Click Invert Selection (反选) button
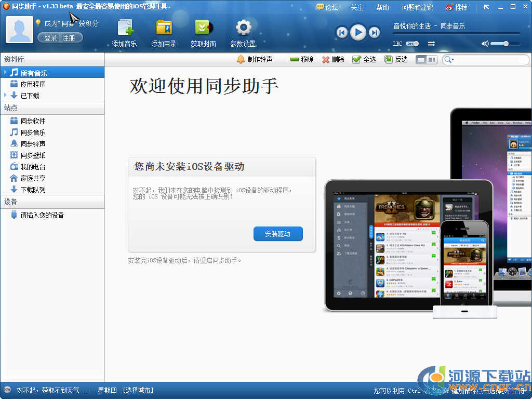Viewport: 532px width, 399px height. tap(396, 59)
